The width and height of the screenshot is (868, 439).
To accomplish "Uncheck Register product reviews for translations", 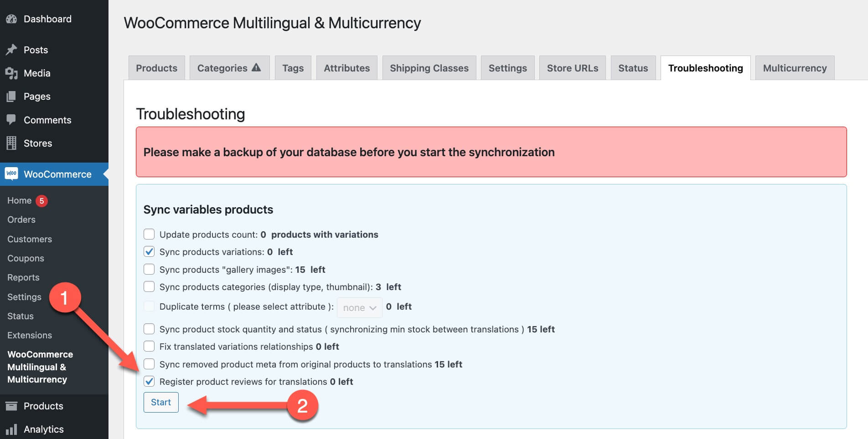I will click(x=149, y=381).
